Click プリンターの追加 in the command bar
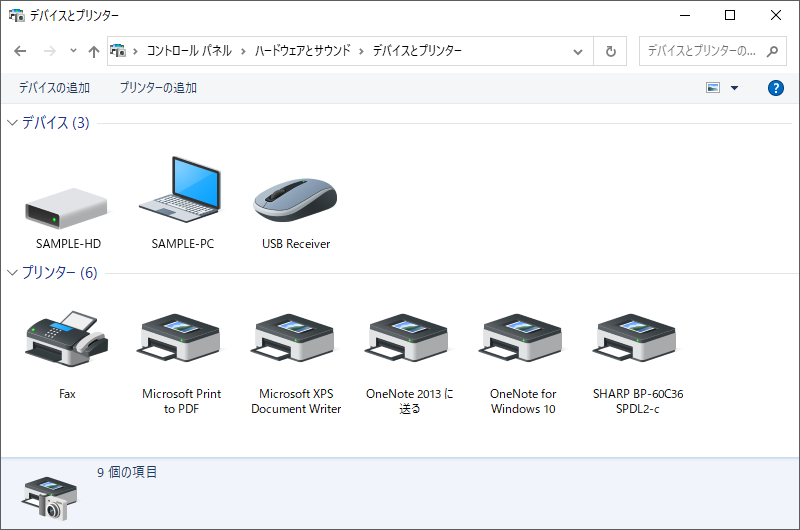This screenshot has width=800, height=530. click(158, 88)
